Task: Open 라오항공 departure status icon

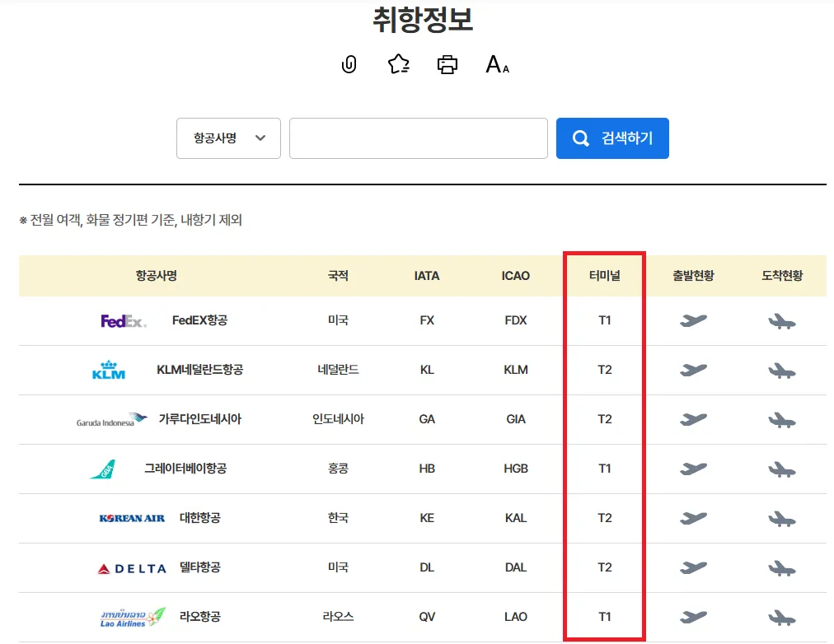Action: point(693,617)
